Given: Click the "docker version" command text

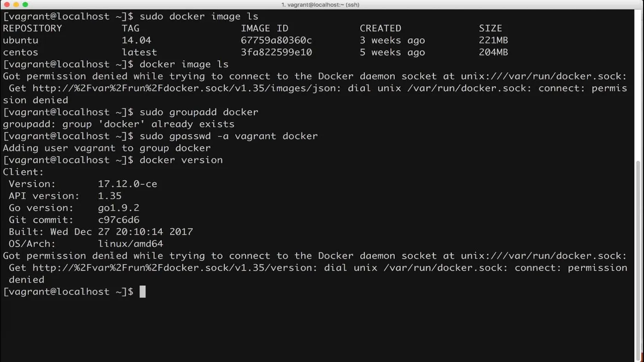Looking at the screenshot, I should (x=181, y=160).
